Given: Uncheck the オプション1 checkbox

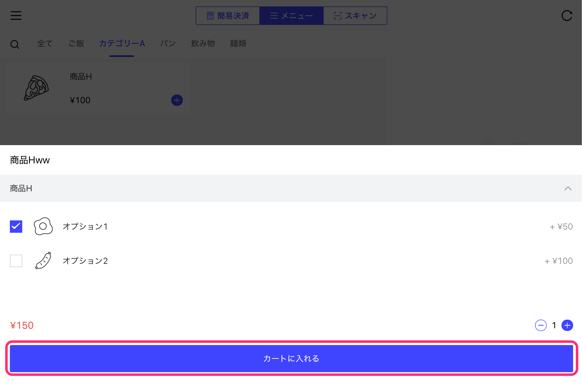Looking at the screenshot, I should (x=16, y=226).
